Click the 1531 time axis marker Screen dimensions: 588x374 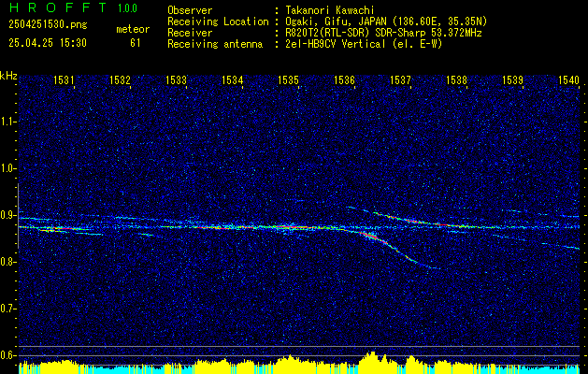[x=65, y=79]
